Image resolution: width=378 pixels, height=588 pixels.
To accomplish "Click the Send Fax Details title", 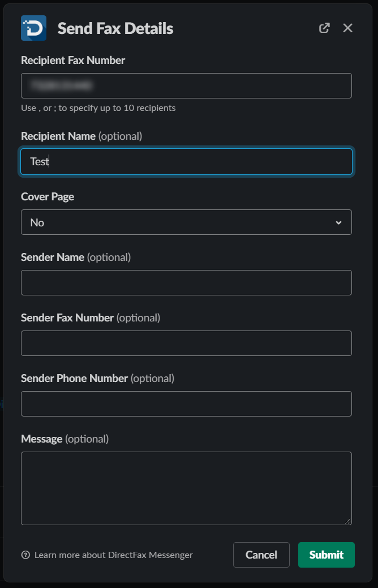I will point(115,28).
